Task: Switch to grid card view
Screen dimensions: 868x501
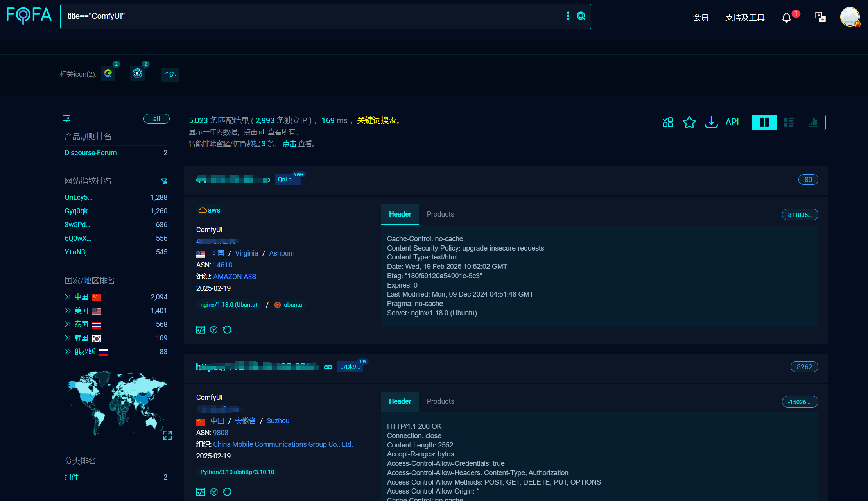Action: coord(764,122)
